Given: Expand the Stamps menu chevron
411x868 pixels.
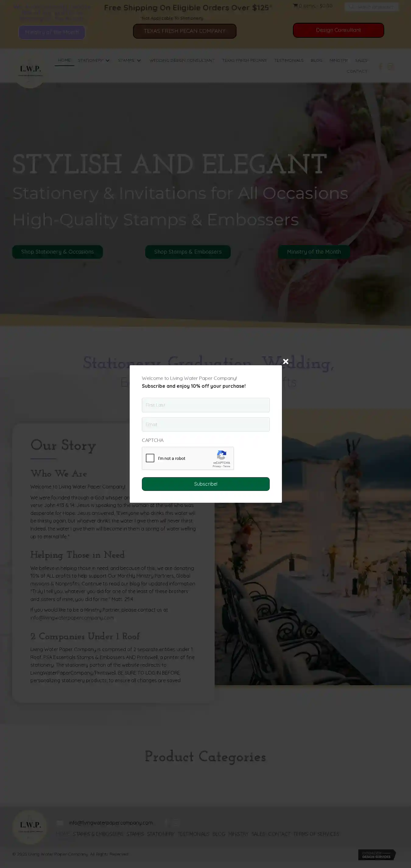Looking at the screenshot, I should [139, 60].
